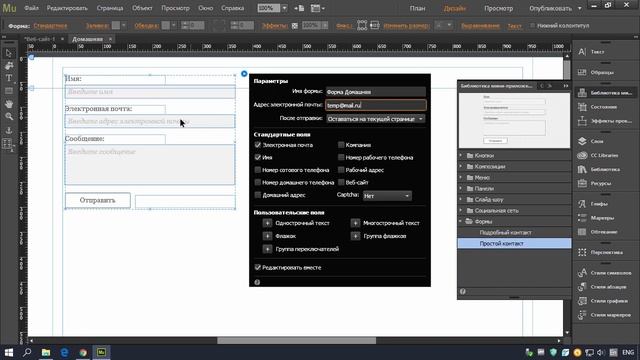Open the Библиотека library panel
Screen dimensions: 640x360
pos(582,169)
